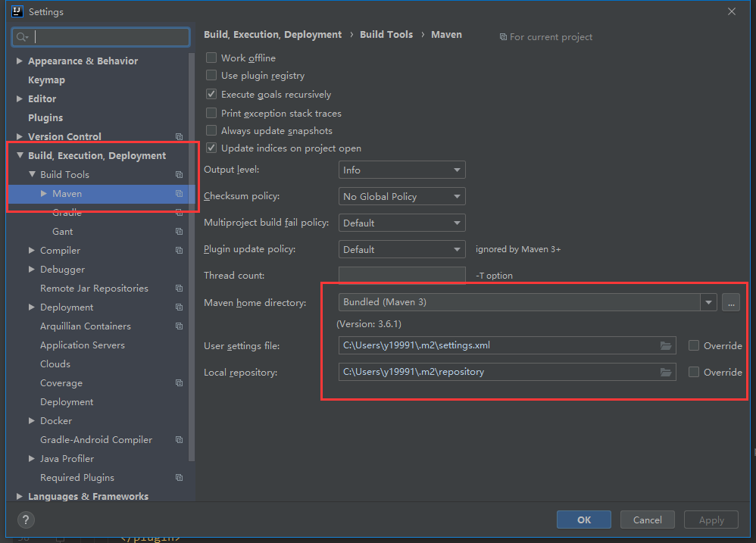756x543 pixels.
Task: Expand Appearance & Behavior tree node
Action: click(x=19, y=61)
